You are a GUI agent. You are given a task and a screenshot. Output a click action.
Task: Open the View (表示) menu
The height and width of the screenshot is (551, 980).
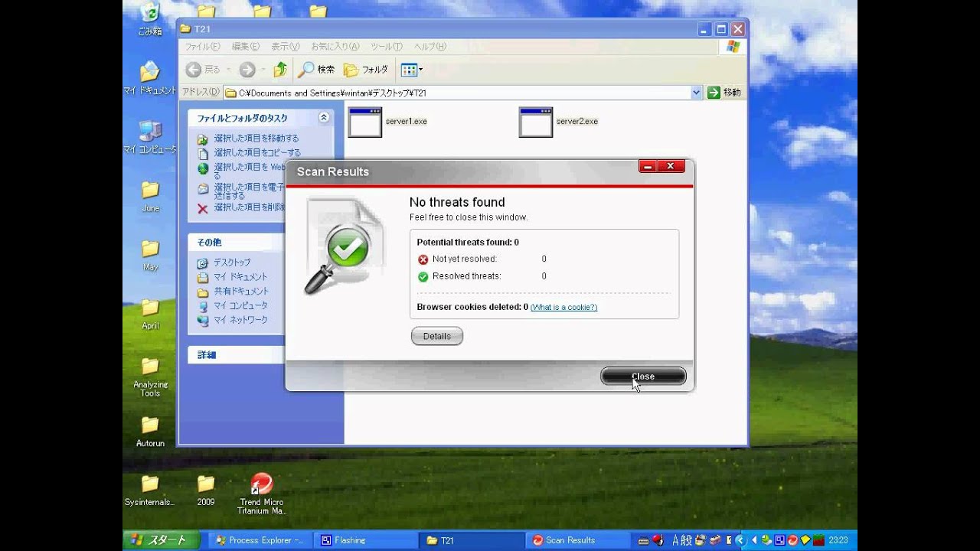[x=286, y=47]
